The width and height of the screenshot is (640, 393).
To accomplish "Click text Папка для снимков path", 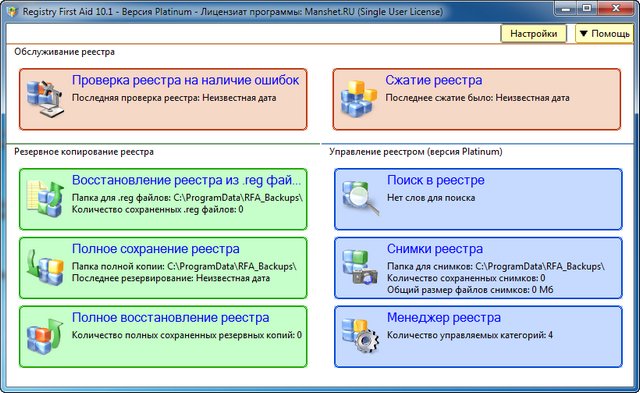I will (x=496, y=266).
